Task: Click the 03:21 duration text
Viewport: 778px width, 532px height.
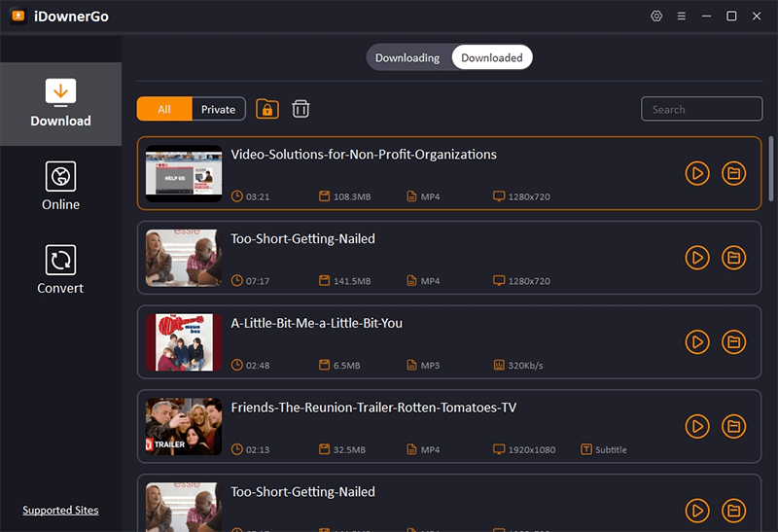Action: [x=258, y=196]
